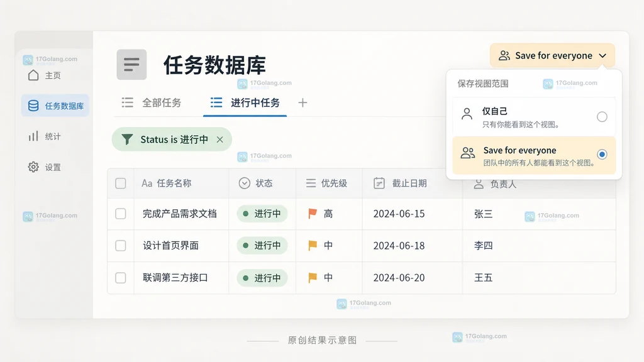The height and width of the screenshot is (362, 644).
Task: Click the group icon in Save for everyone option
Action: (467, 153)
